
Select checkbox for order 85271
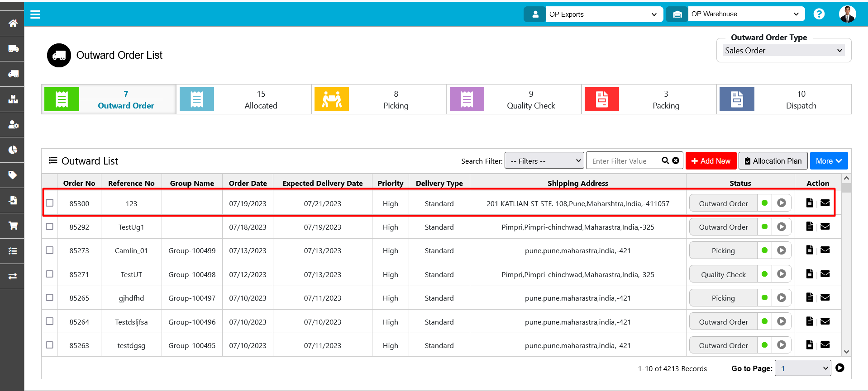pos(50,274)
